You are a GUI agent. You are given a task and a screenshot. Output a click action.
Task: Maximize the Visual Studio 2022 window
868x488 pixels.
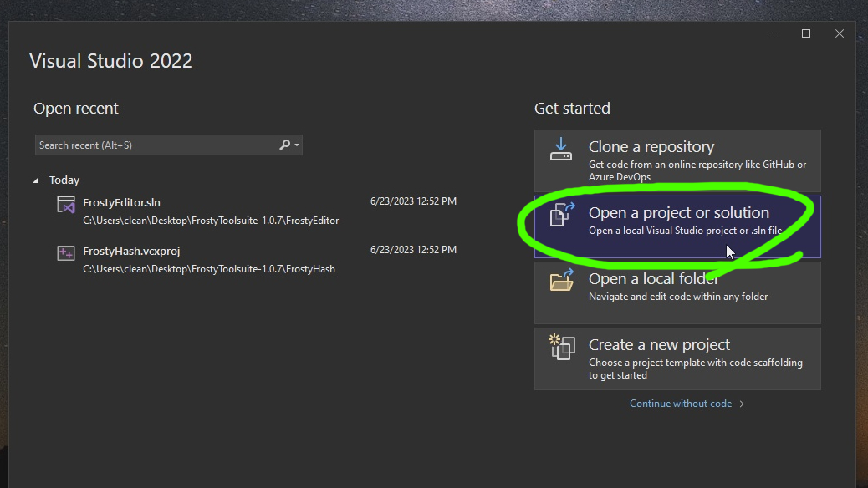pyautogui.click(x=806, y=33)
